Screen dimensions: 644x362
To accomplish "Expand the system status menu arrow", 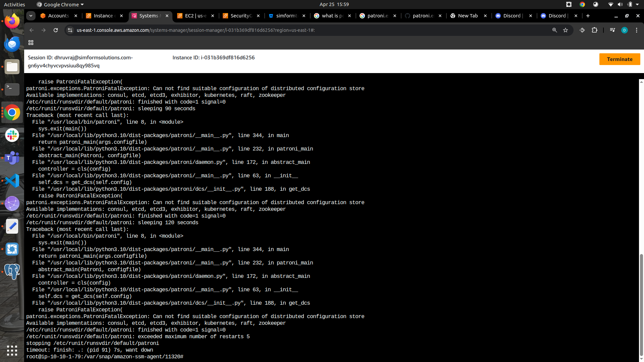I will [637, 4].
